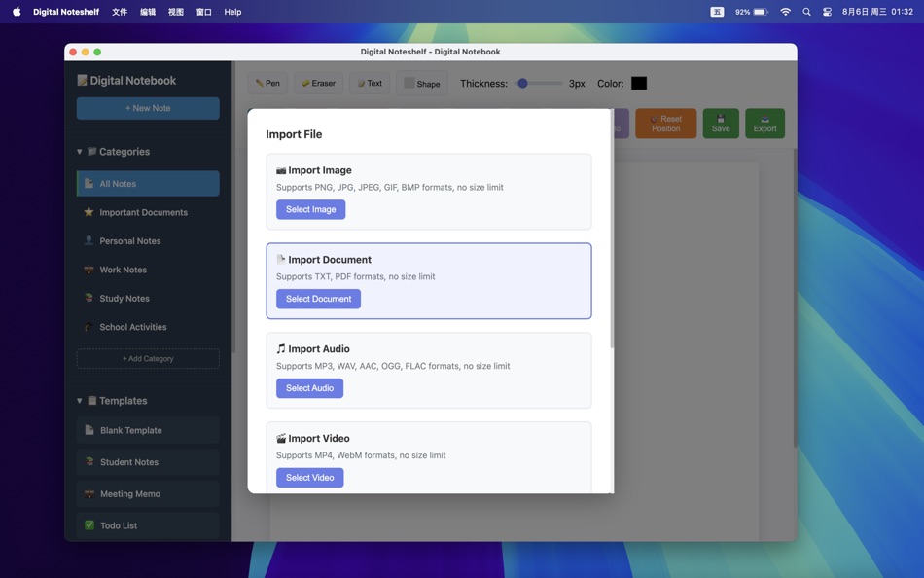Click the briefcase icon of Work Notes
This screenshot has height=578, width=924.
tap(89, 270)
